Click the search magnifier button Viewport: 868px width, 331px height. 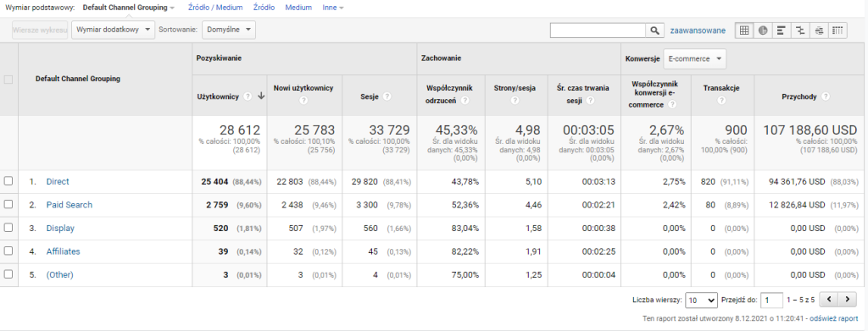(654, 30)
